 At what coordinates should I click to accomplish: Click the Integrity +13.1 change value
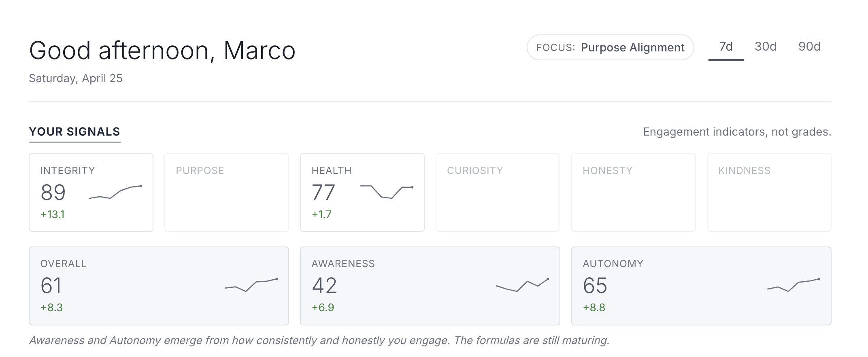[53, 215]
